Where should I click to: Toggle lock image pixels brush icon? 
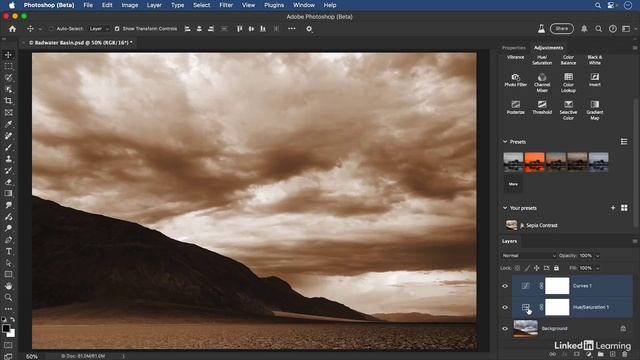click(527, 268)
